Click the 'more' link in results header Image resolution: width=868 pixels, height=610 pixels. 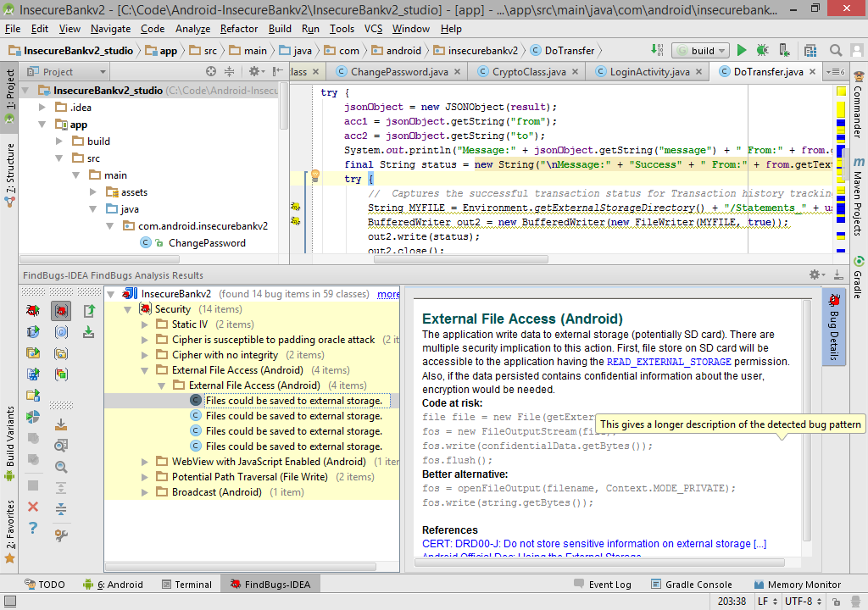(x=388, y=294)
